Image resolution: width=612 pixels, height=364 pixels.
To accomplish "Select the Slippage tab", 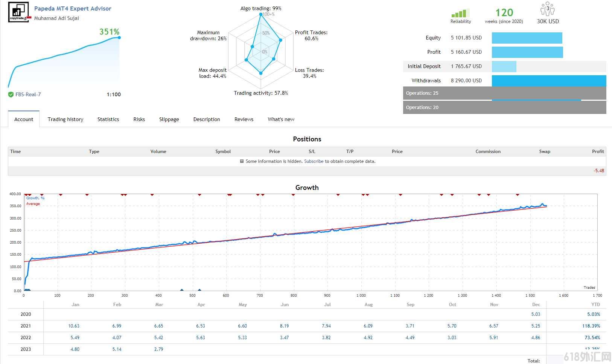I will click(169, 119).
